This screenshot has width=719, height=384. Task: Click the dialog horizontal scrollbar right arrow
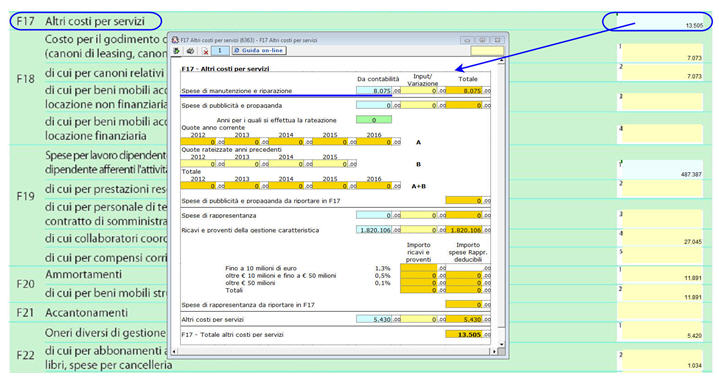click(494, 351)
